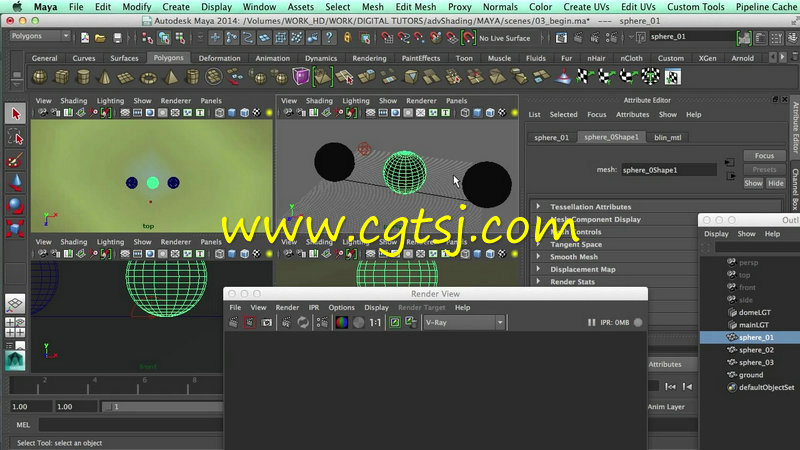The image size is (800, 450).
Task: Create a polygon sphere from the shelf
Action: pos(40,78)
